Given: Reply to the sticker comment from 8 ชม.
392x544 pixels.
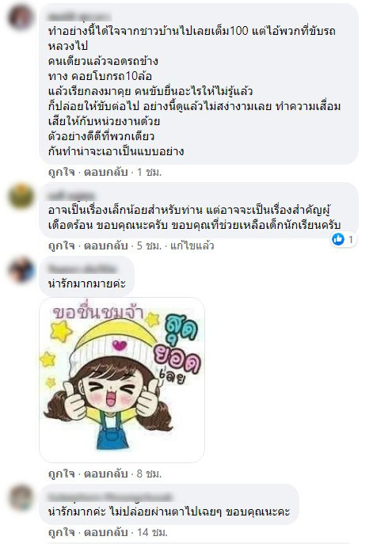Looking at the screenshot, I should click(106, 474).
